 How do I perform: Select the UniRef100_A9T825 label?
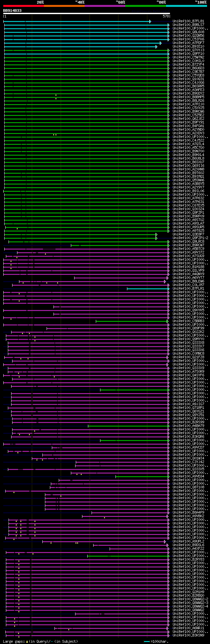point(188,231)
